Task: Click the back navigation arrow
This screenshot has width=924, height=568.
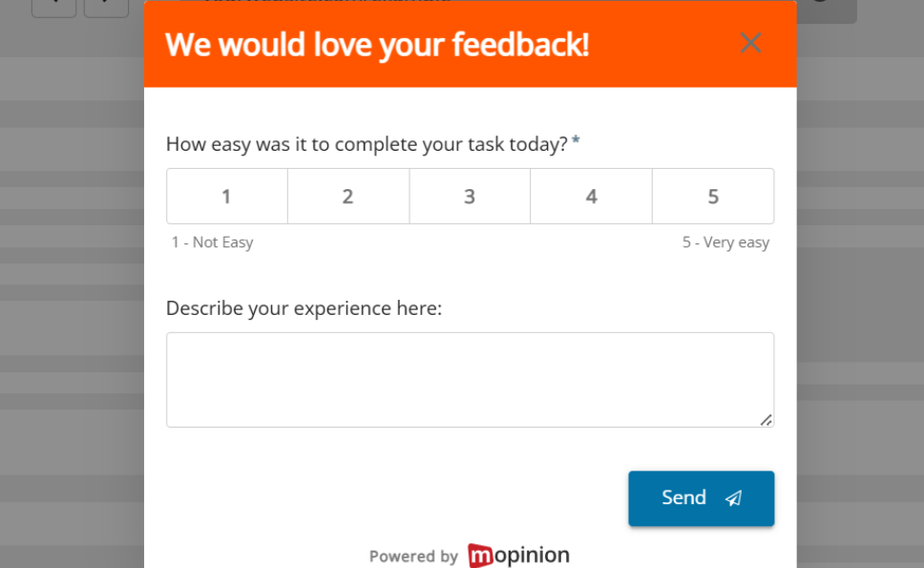Action: coord(53,8)
